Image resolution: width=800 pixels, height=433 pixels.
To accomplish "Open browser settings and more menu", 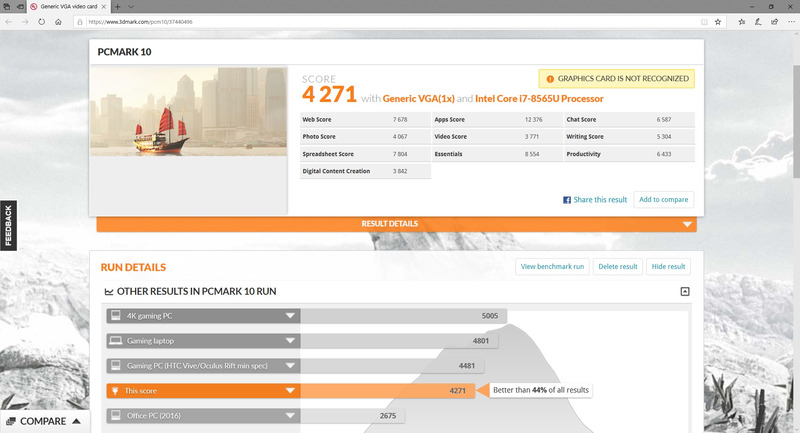I will (x=791, y=22).
